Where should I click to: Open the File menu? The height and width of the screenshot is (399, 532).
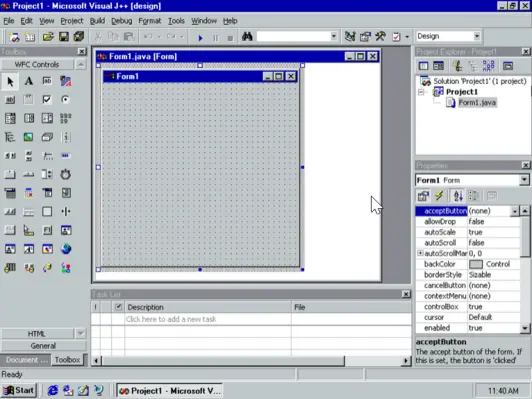(8, 21)
